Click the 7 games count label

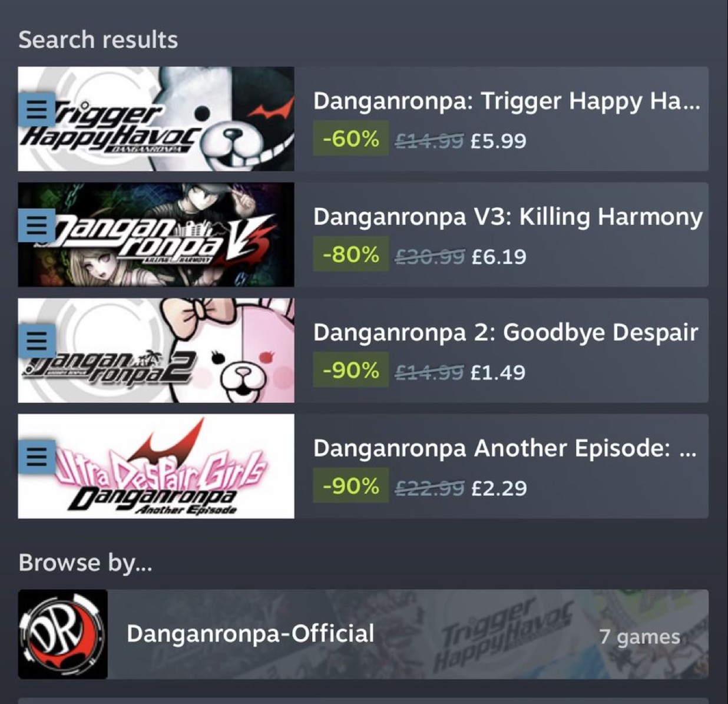point(639,636)
